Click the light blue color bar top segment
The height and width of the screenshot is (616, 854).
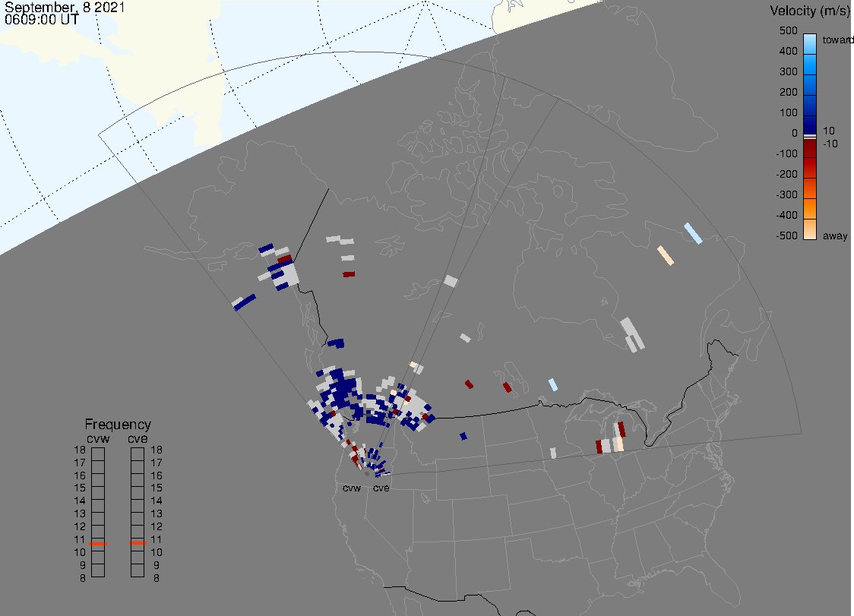pyautogui.click(x=810, y=43)
